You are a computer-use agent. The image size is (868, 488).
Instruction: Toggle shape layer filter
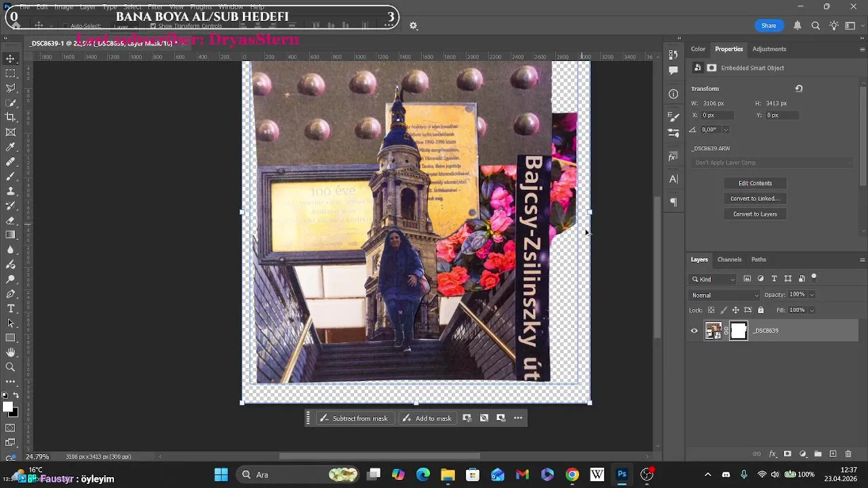tap(788, 279)
